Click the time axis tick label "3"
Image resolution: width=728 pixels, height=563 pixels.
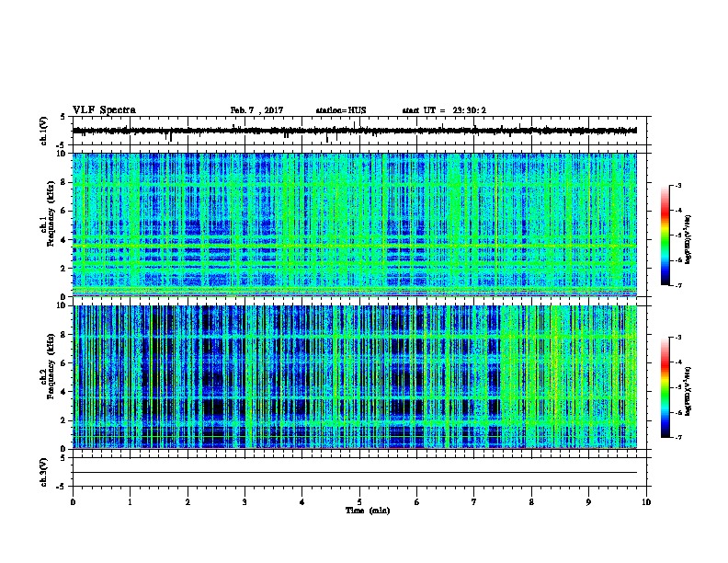245,502
